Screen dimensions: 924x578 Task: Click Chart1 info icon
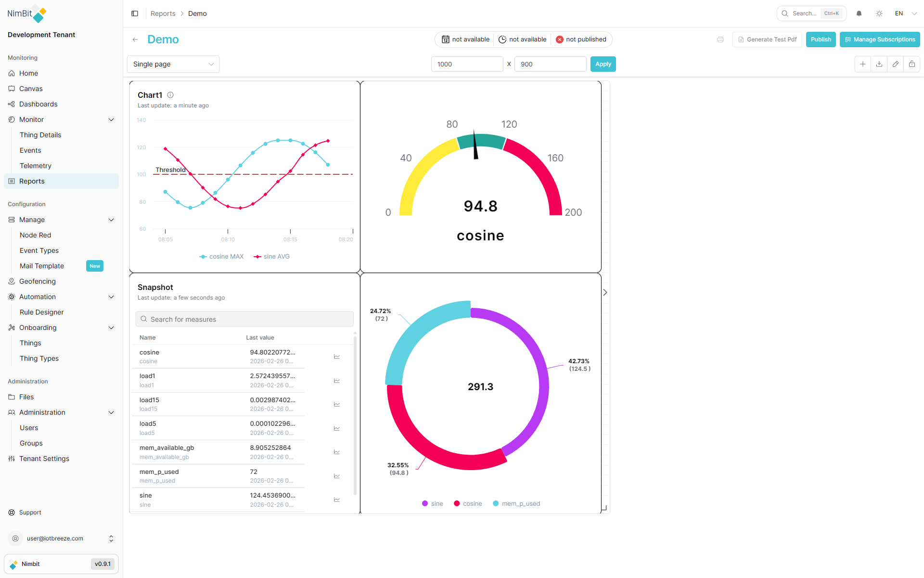170,95
